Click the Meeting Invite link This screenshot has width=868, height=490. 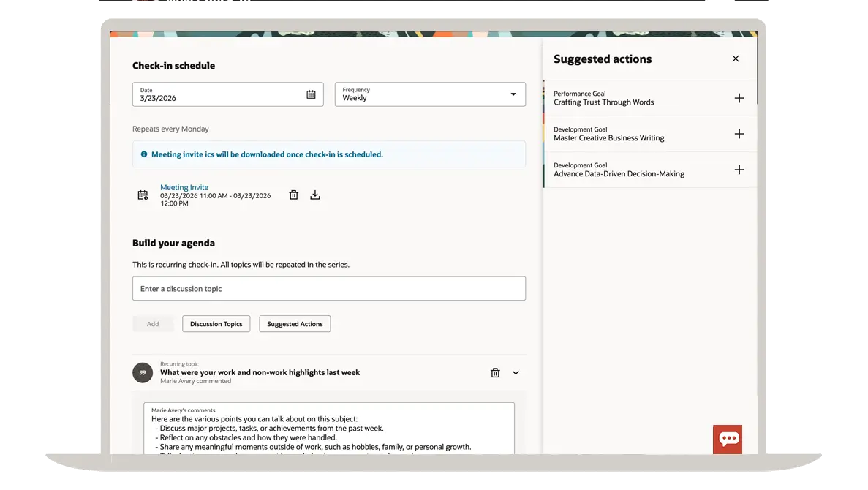pyautogui.click(x=184, y=187)
